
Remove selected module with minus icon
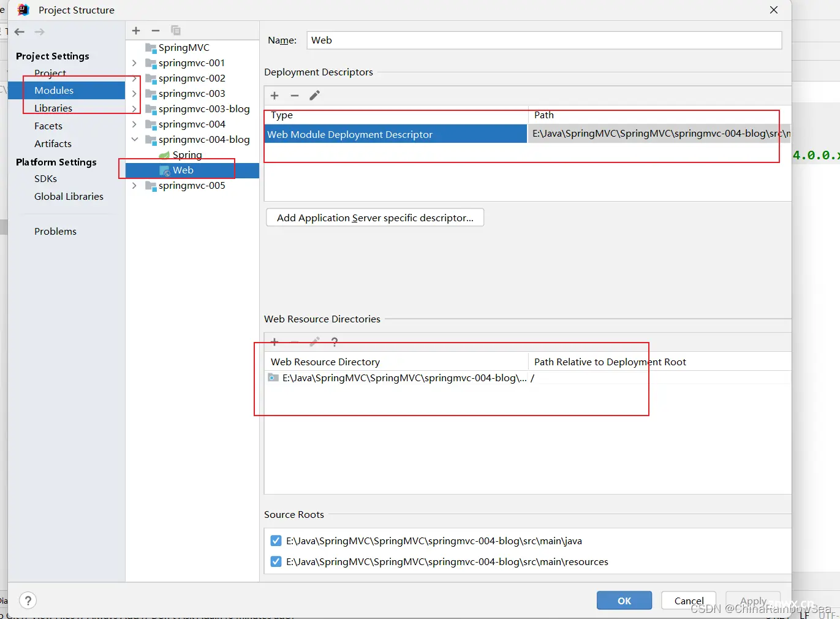tap(156, 31)
